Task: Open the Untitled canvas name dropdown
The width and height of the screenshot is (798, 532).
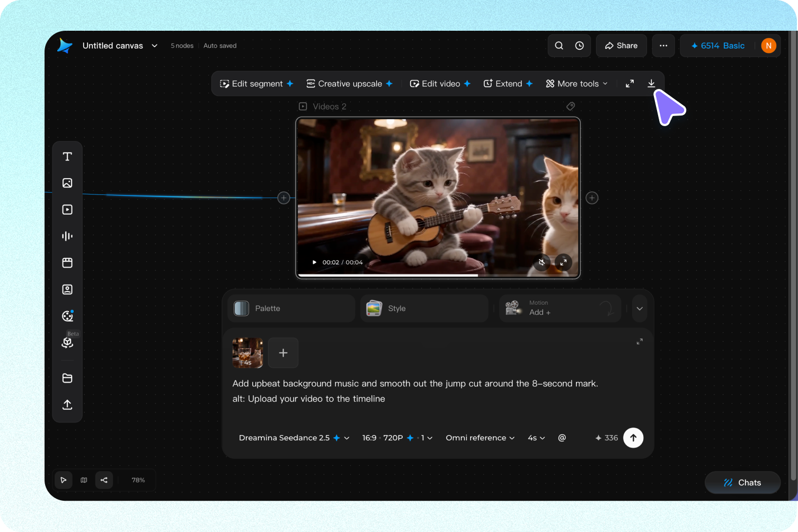Action: tap(120, 46)
